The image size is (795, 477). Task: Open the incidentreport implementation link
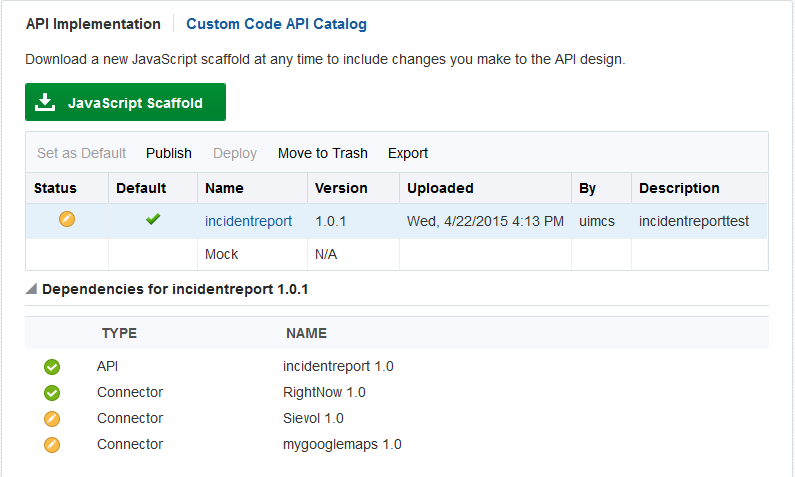tap(248, 221)
